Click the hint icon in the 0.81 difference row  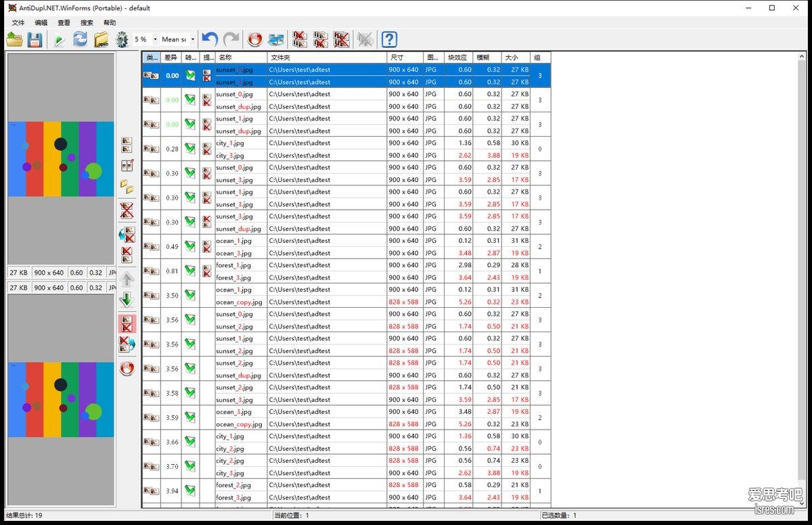pyautogui.click(x=207, y=271)
